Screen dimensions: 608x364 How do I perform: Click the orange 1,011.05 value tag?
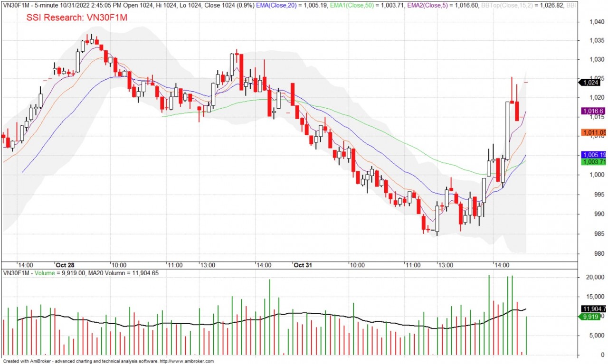point(594,132)
